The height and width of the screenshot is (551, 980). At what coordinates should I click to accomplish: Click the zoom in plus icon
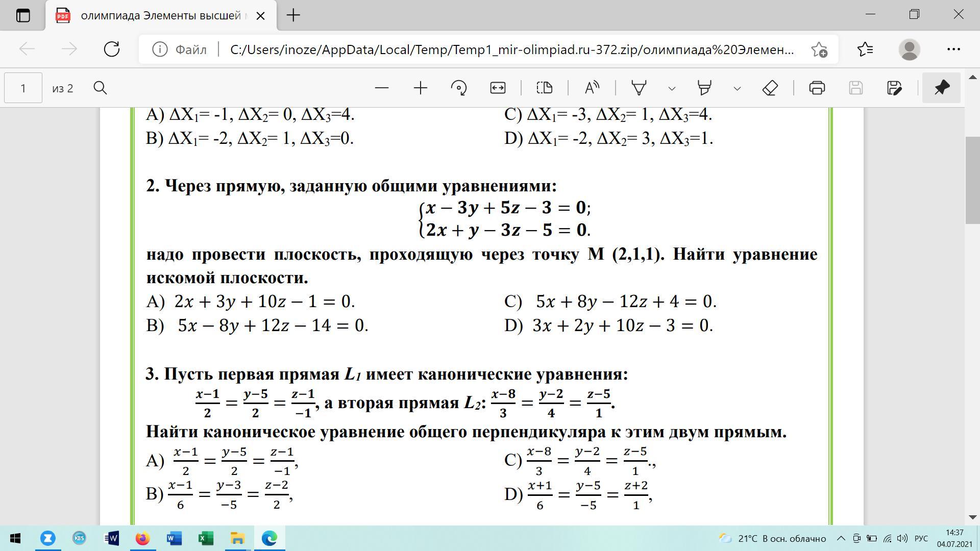point(420,88)
